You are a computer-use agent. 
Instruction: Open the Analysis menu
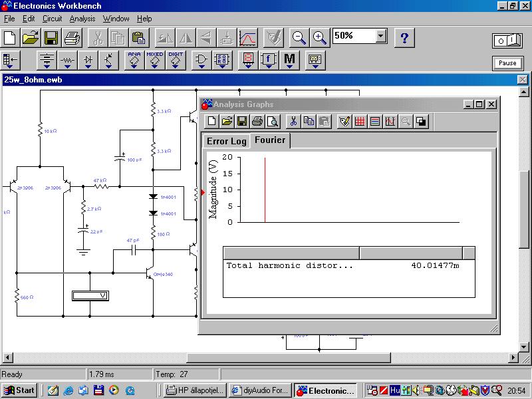[82, 19]
